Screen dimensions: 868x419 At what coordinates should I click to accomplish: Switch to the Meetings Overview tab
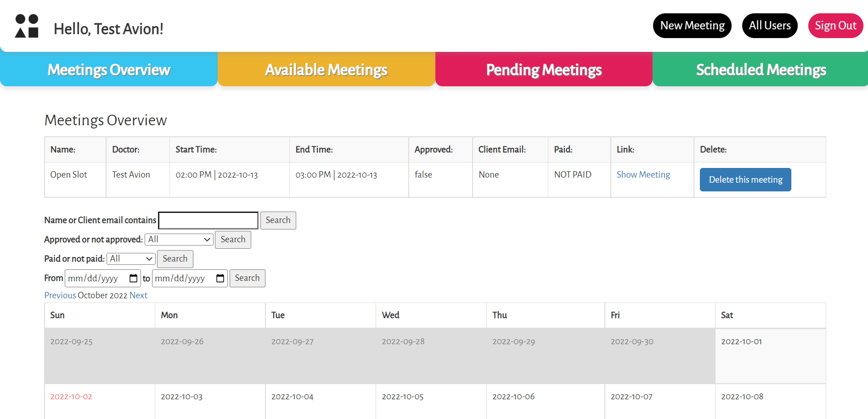click(x=109, y=69)
